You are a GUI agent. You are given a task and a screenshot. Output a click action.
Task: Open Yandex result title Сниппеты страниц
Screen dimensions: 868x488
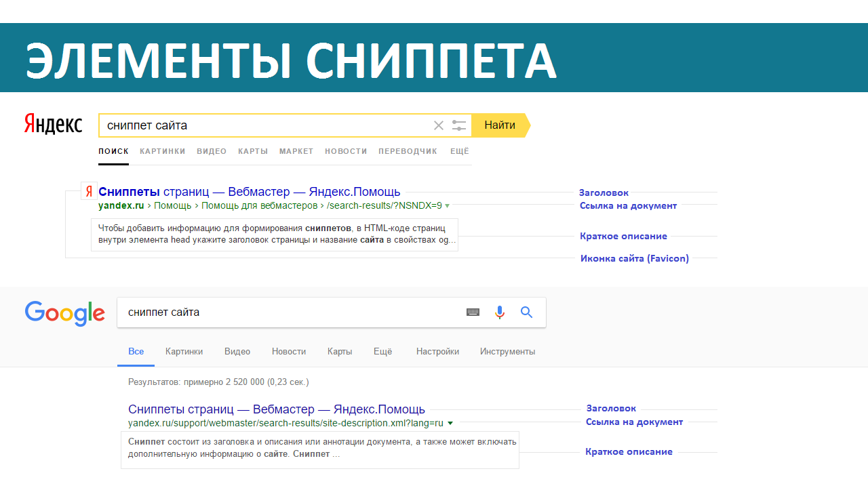pyautogui.click(x=250, y=192)
